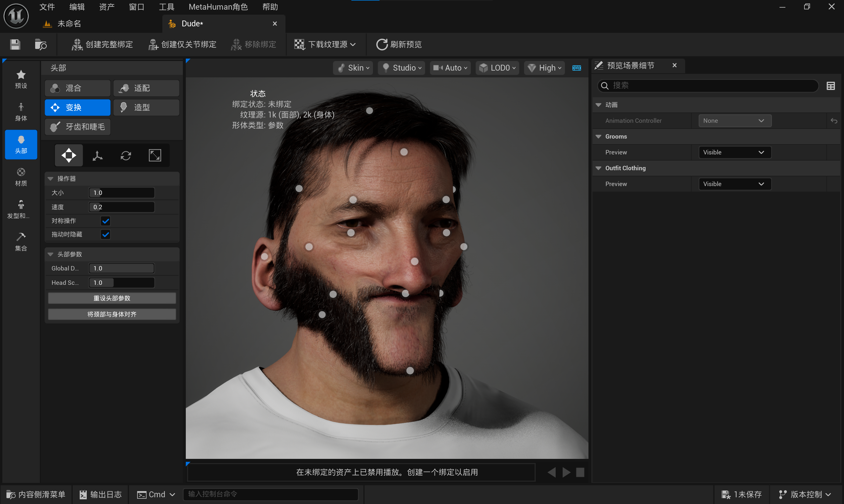
Task: Open the Grooms Preview Visible dropdown
Action: (x=734, y=152)
